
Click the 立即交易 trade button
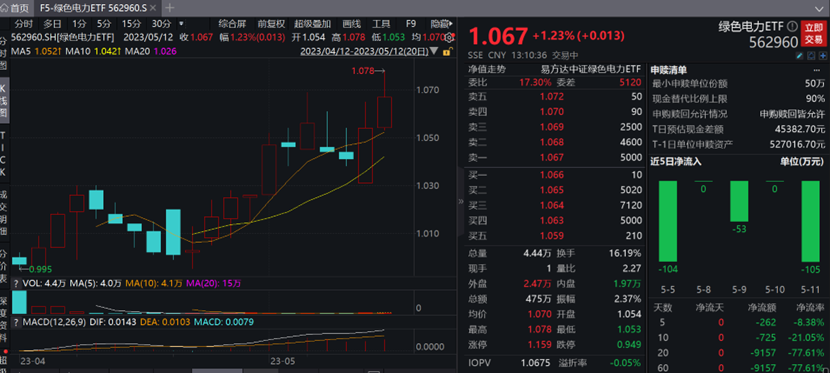coord(814,33)
